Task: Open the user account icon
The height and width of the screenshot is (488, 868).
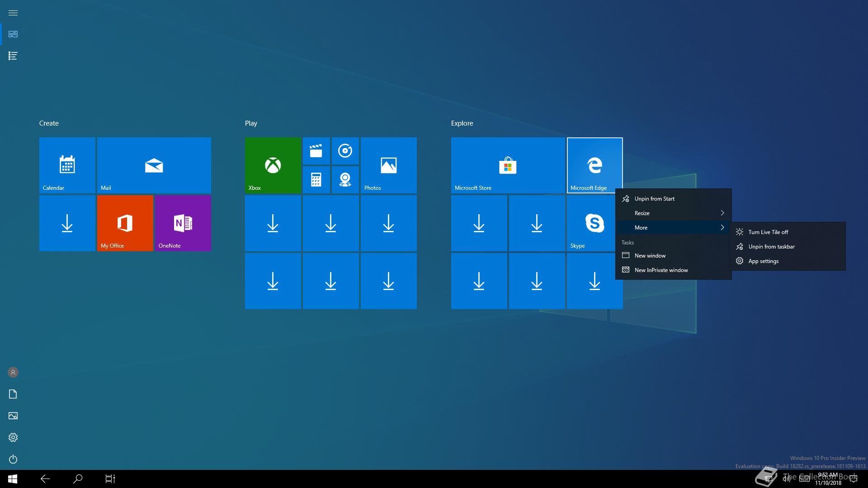Action: click(x=13, y=372)
